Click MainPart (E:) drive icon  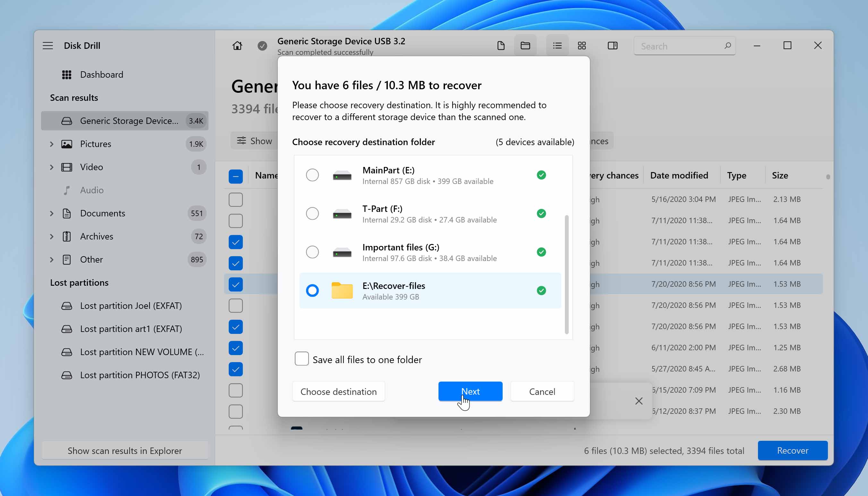click(x=342, y=175)
